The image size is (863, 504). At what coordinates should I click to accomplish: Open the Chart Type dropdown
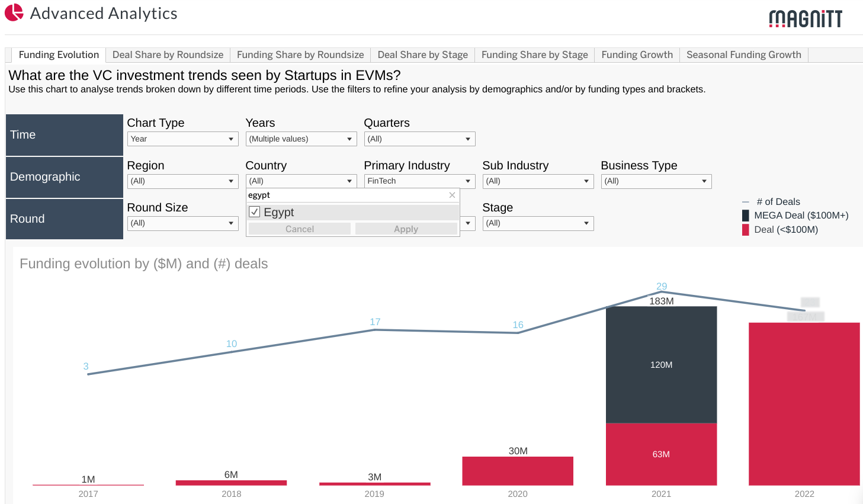coord(232,139)
